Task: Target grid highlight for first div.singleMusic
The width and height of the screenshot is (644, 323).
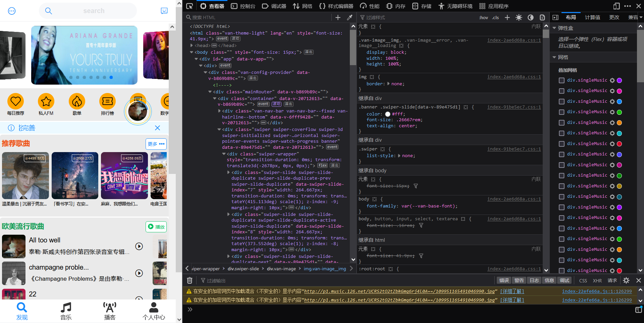Action: point(612,80)
